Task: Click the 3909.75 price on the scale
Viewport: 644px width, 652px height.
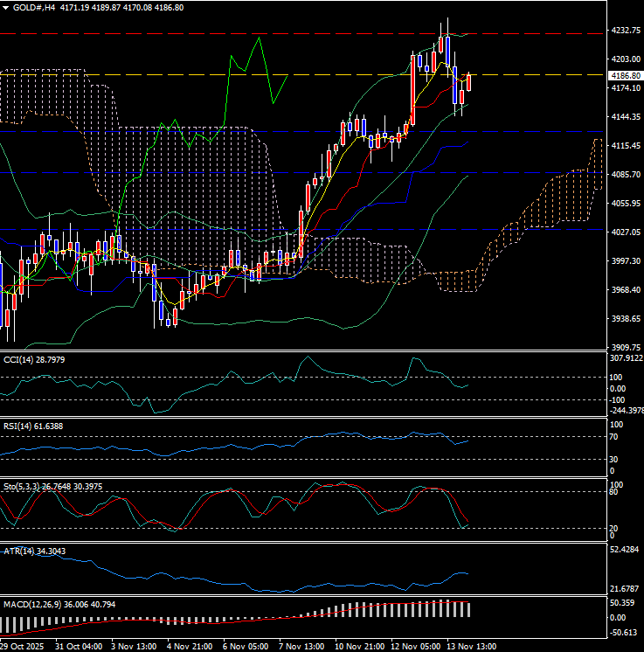Action: (624, 347)
